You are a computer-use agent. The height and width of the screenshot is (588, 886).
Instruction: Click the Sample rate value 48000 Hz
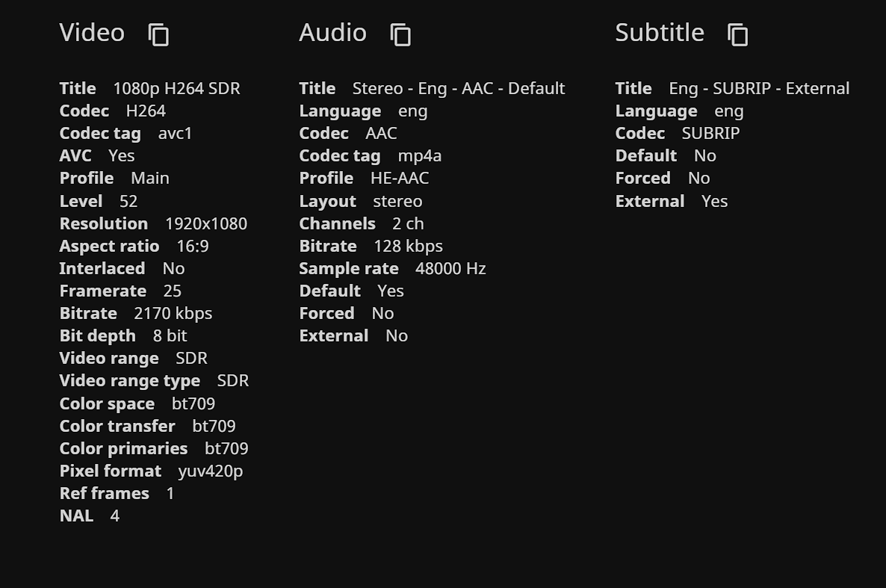(450, 268)
